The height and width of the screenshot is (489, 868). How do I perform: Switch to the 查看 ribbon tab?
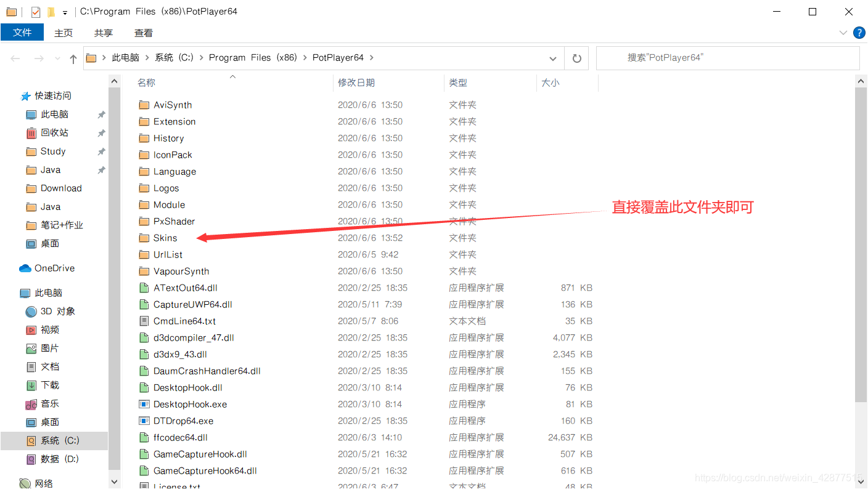[144, 33]
